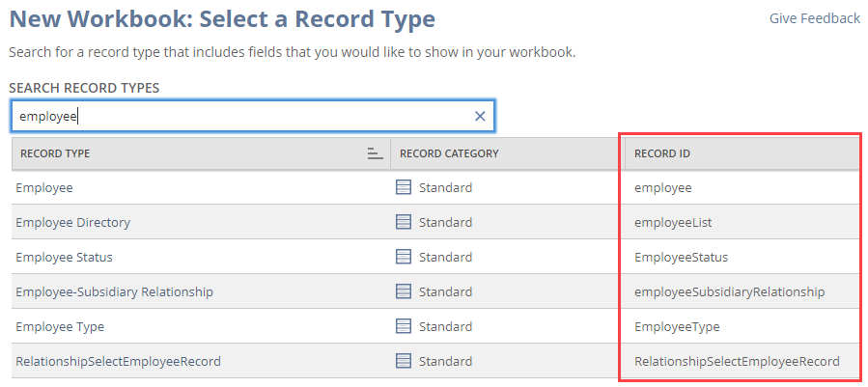Image resolution: width=868 pixels, height=387 pixels.
Task: Click the 'employeeSubsidiaryRelationship' record ID
Action: tap(730, 291)
